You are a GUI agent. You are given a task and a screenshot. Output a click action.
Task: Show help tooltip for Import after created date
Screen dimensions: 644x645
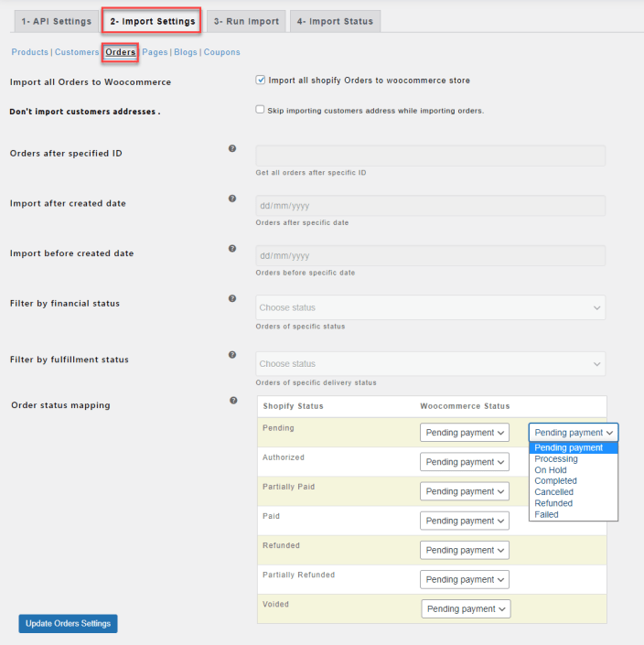point(232,199)
